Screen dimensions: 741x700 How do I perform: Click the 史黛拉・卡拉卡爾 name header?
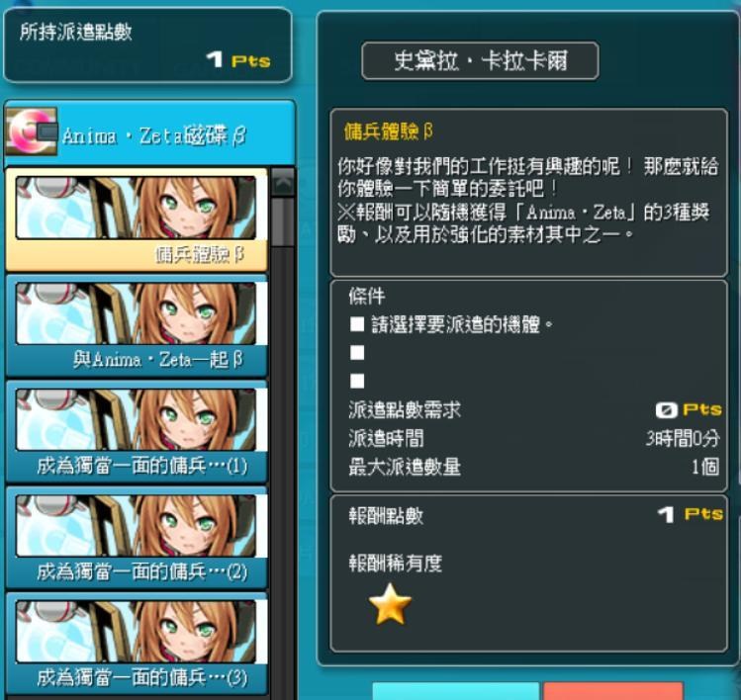(x=480, y=60)
